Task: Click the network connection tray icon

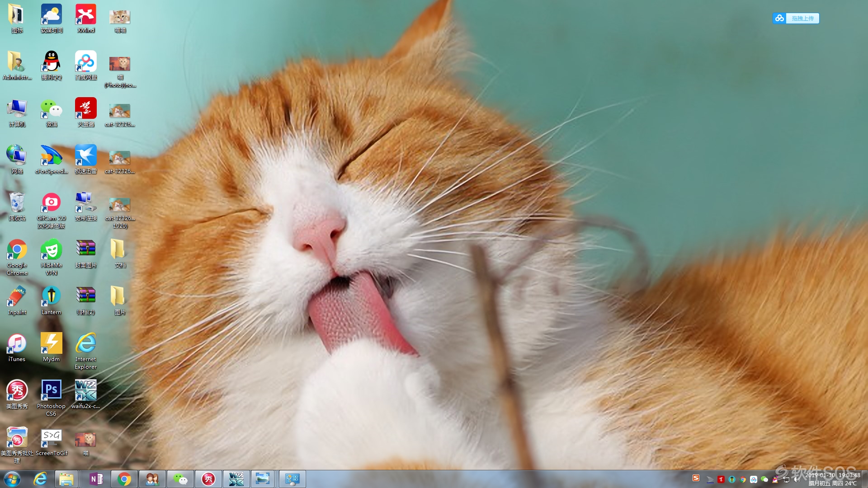Action: (786, 479)
